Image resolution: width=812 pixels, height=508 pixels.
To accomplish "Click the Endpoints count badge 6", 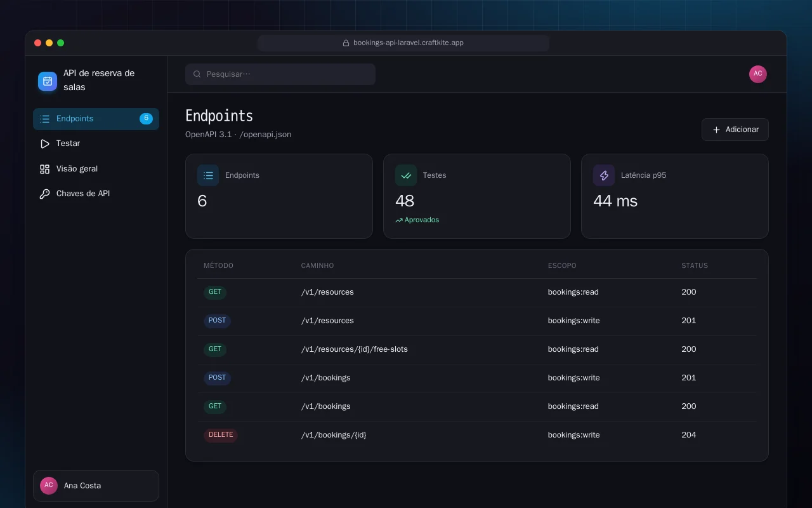I will coord(146,119).
